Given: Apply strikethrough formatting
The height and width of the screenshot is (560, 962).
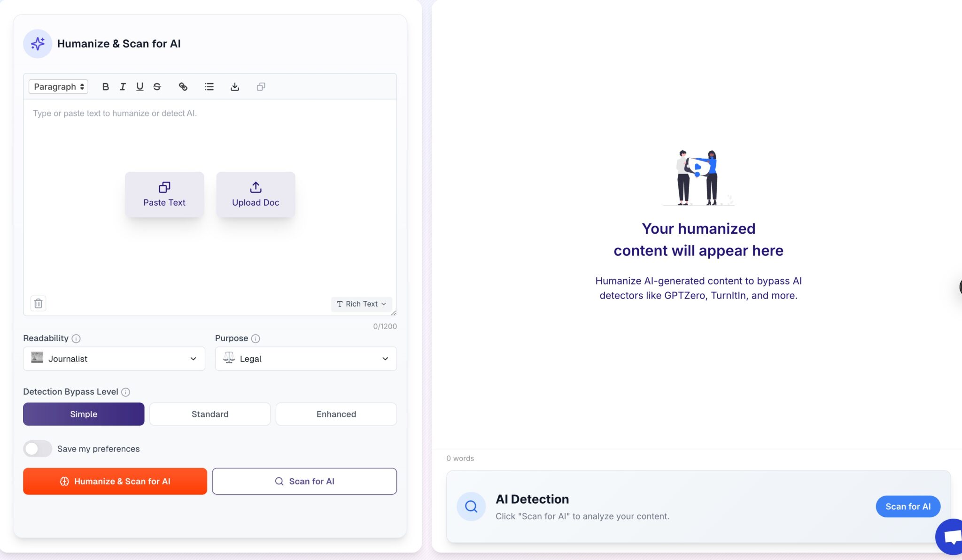Looking at the screenshot, I should 157,87.
